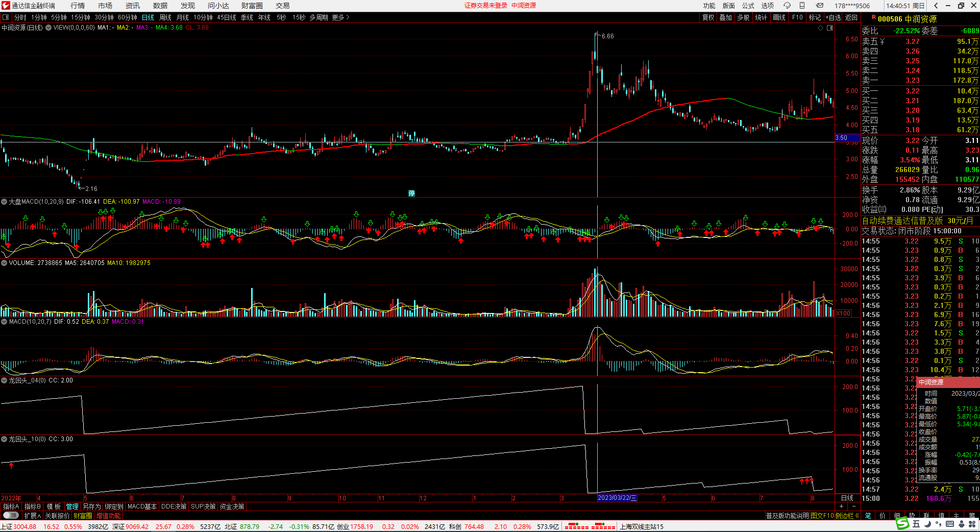This screenshot has height=532, width=980.
Task: Click the moon icon in input method bar
Action: pyautogui.click(x=927, y=524)
